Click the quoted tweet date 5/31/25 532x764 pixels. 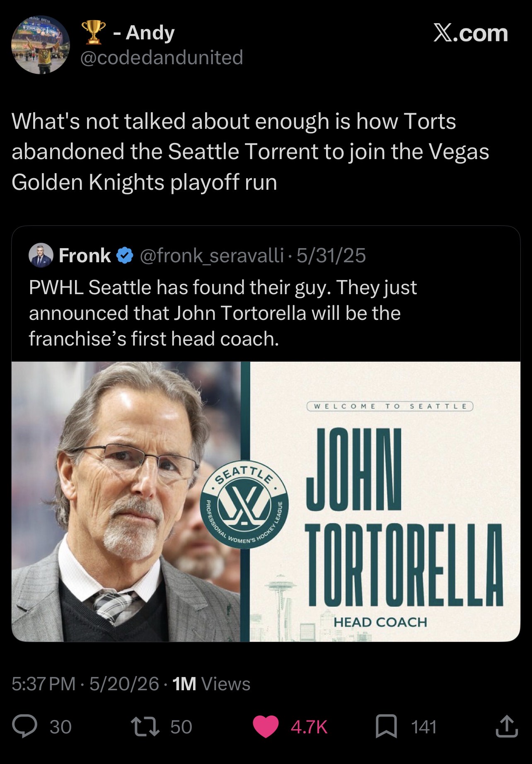pos(331,256)
